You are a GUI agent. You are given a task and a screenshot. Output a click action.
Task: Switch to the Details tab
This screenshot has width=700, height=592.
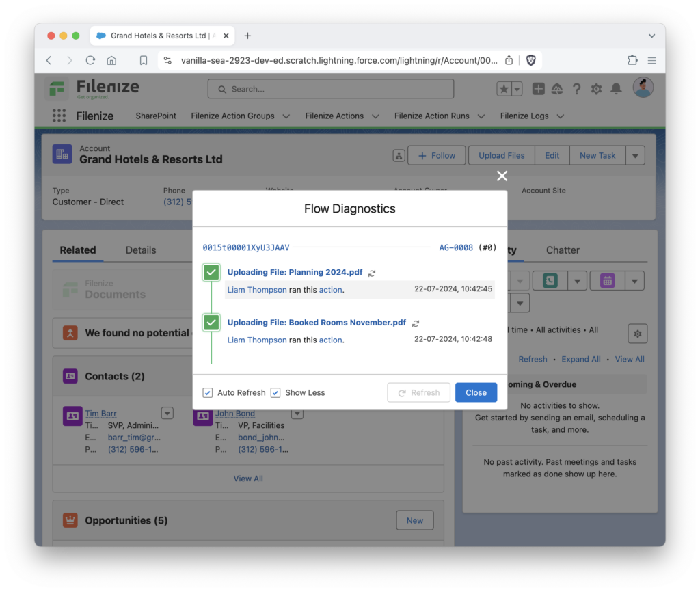(x=141, y=250)
